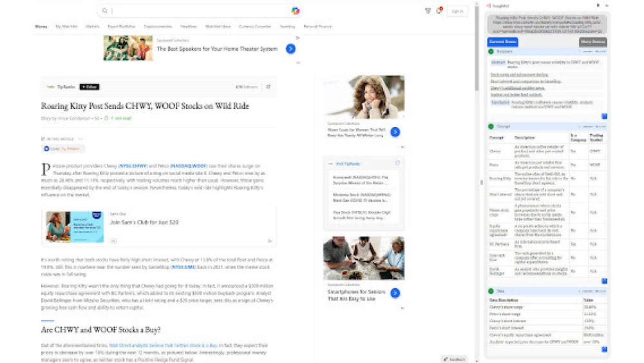Open the rewards trophy icon
This screenshot has width=644, height=363.
(428, 11)
